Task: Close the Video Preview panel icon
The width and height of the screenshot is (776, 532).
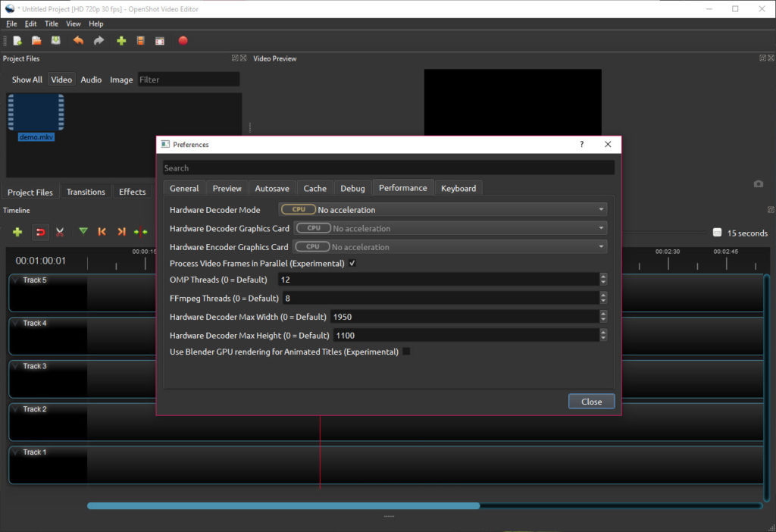Action: tap(771, 58)
